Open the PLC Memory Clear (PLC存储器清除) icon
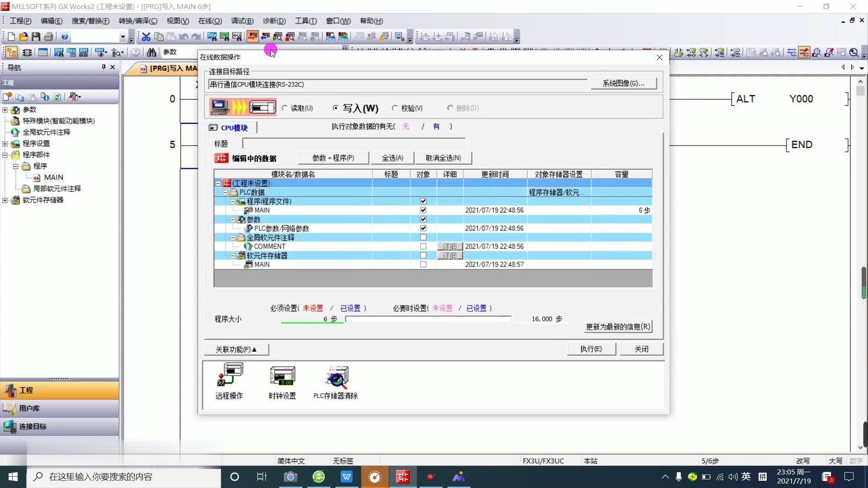Image resolution: width=868 pixels, height=488 pixels. pos(335,377)
